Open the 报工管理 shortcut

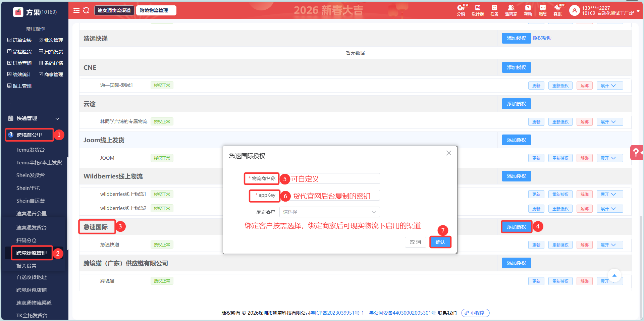19,86
